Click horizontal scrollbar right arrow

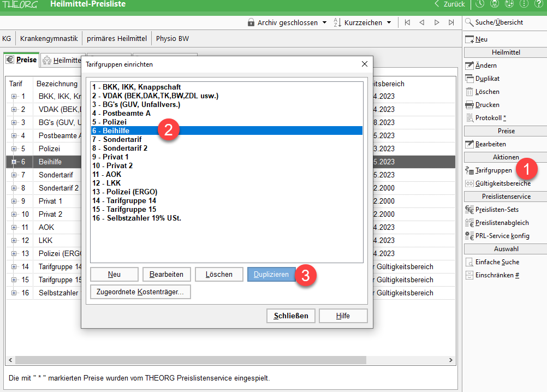[450, 360]
